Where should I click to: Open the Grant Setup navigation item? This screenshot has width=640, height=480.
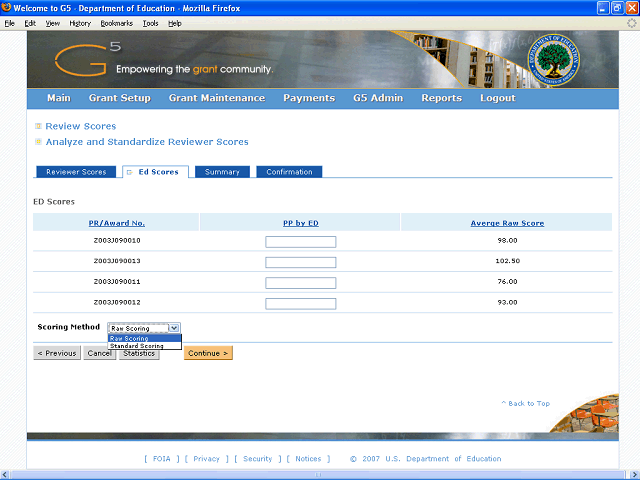tap(120, 98)
